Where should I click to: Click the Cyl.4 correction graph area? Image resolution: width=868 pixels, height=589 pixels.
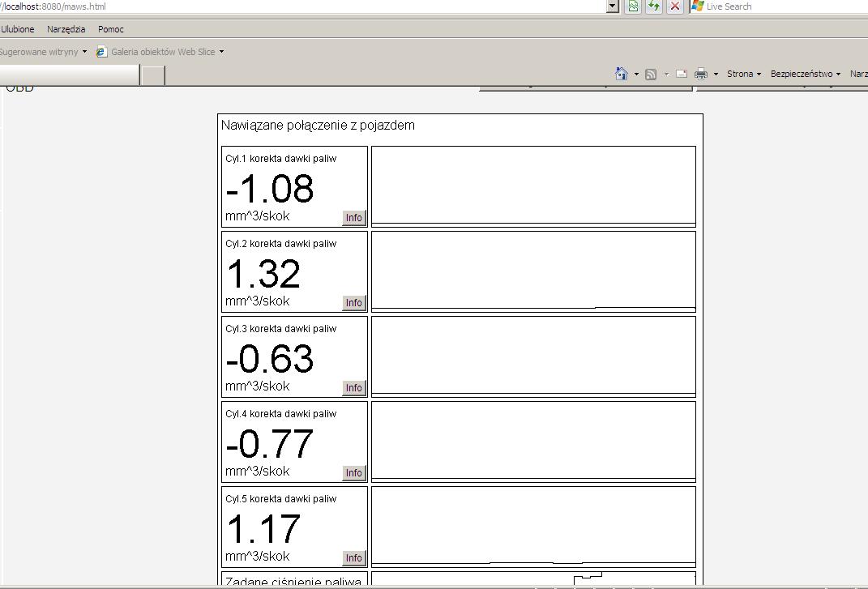click(533, 442)
